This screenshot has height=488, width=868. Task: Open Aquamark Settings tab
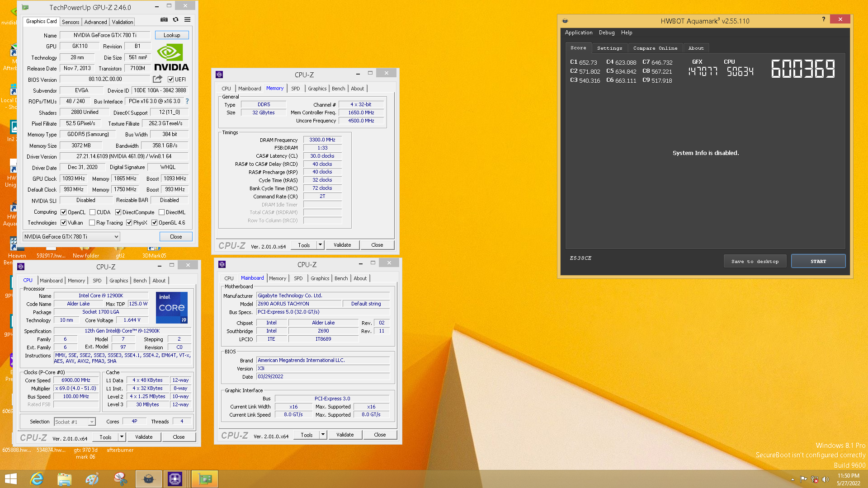click(x=609, y=48)
